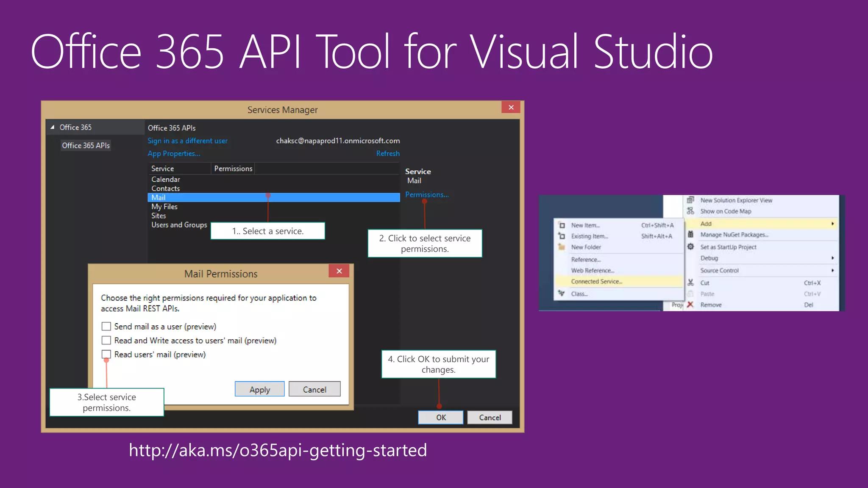Screen dimensions: 868x488
Task: Click the chaksc@napaprod11.onmicrosoft.com account text
Action: point(338,141)
